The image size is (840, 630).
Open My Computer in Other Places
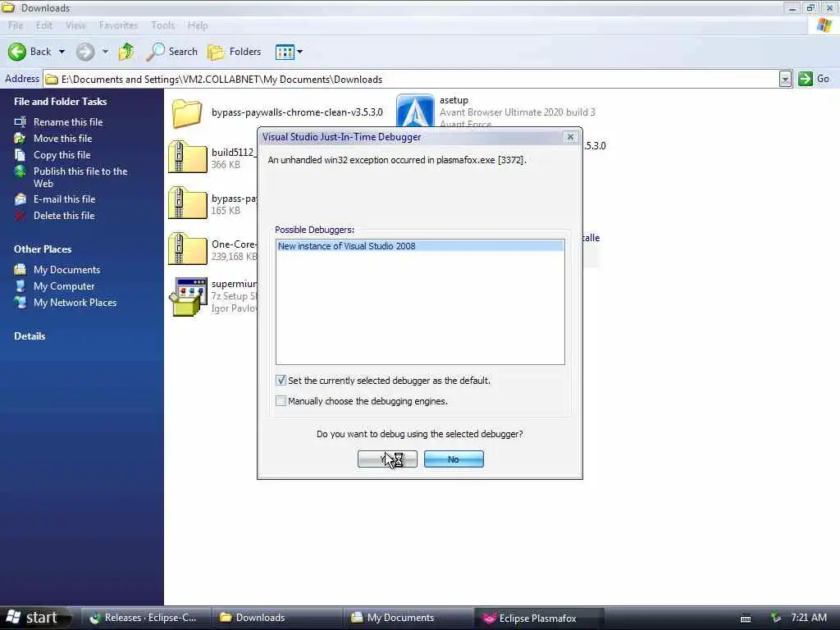pos(64,286)
